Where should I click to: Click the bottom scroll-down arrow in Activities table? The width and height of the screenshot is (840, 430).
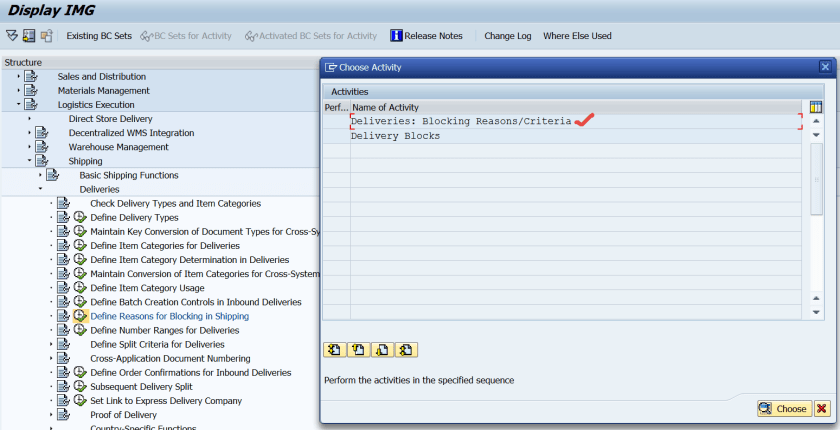pyautogui.click(x=816, y=312)
